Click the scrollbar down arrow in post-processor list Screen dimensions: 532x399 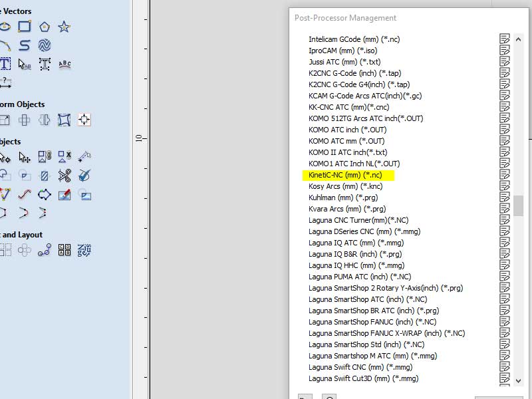(x=518, y=380)
